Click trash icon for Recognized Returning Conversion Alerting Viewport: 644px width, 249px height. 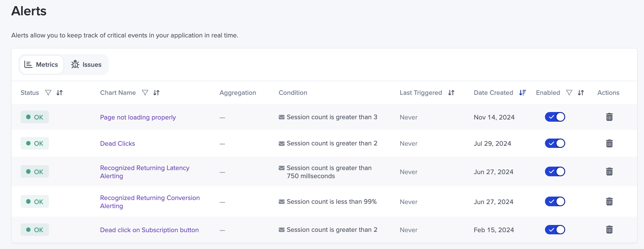(609, 202)
